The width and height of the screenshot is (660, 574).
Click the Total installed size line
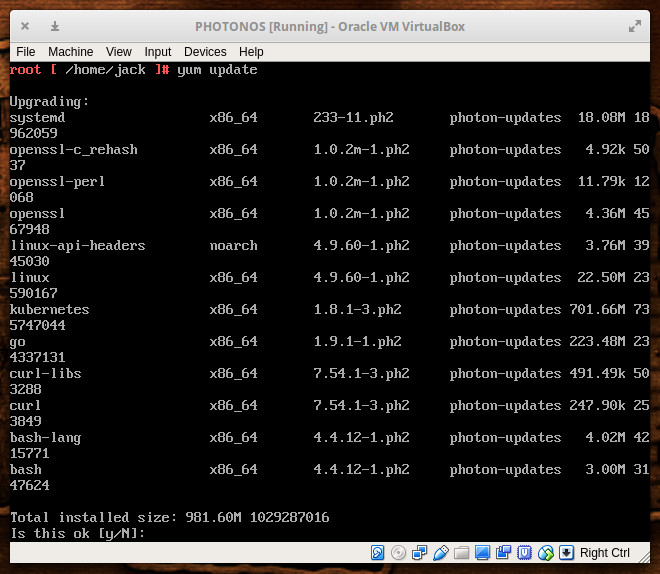click(x=170, y=518)
